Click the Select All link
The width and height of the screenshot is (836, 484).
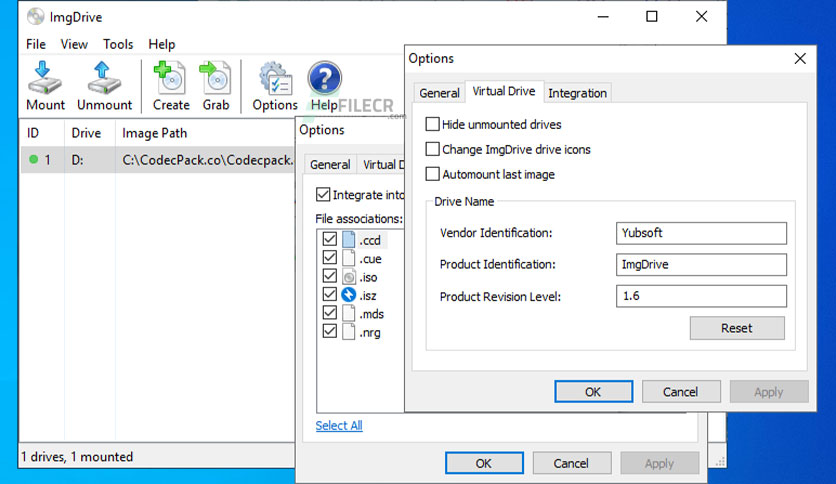(339, 425)
